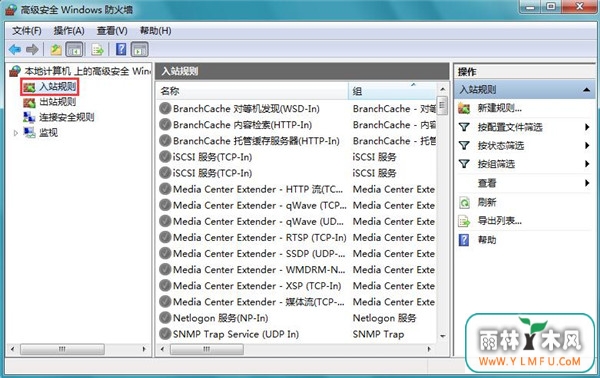Select rule BranchCache 内容检索(HTTP-In)
This screenshot has width=600, height=378.
242,125
